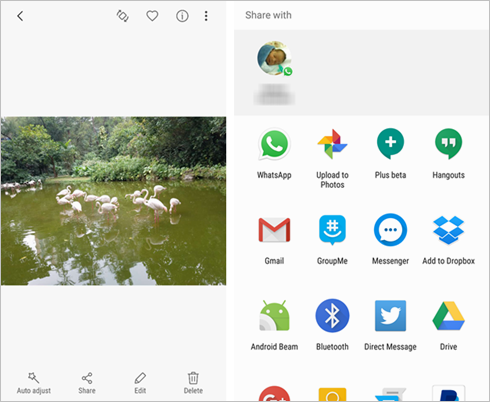Tap the red Google+ icon at bottom
490x402 pixels.
click(274, 394)
